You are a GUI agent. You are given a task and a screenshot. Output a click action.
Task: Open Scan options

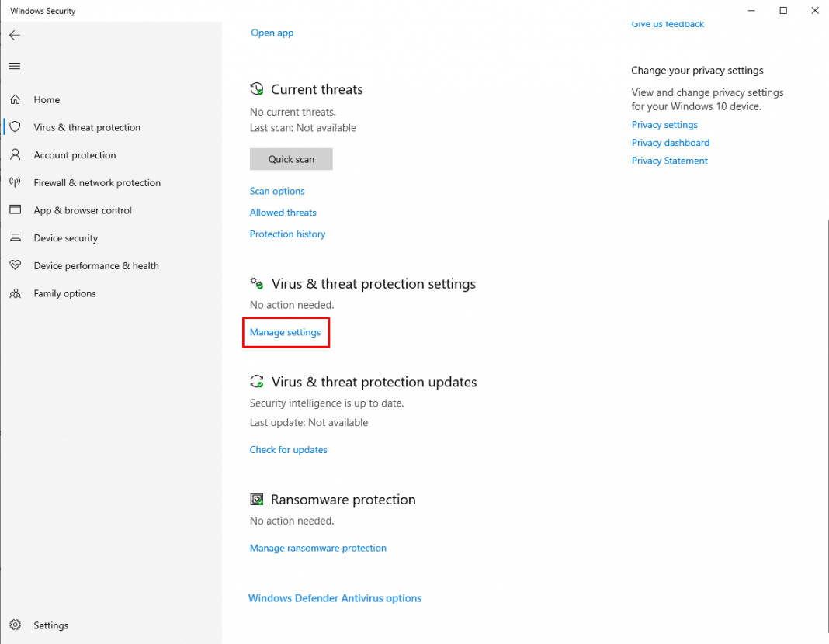pos(277,191)
